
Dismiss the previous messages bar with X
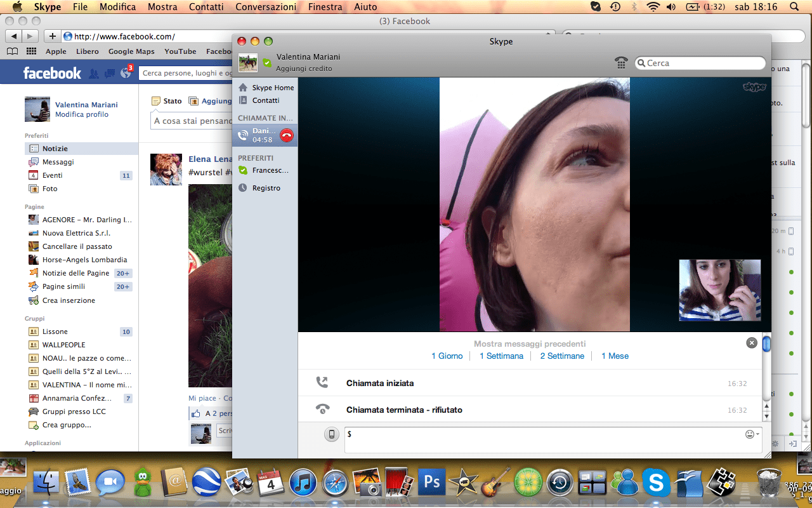[x=752, y=343]
